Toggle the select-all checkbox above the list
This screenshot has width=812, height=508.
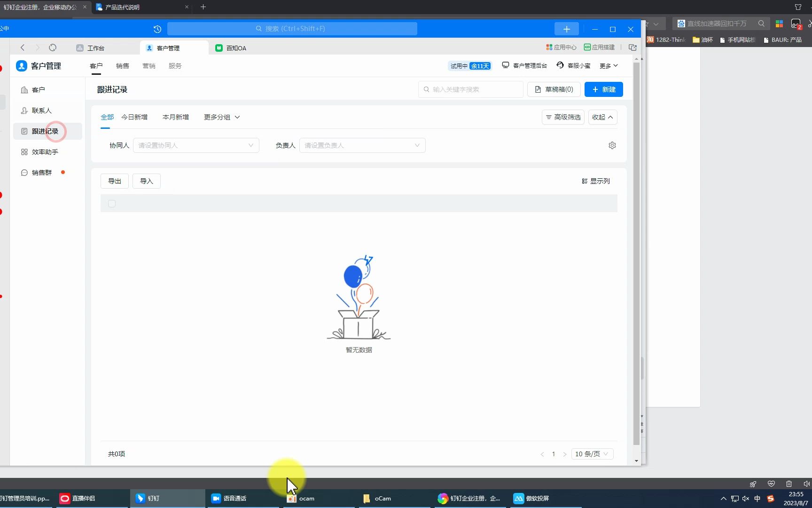click(112, 203)
